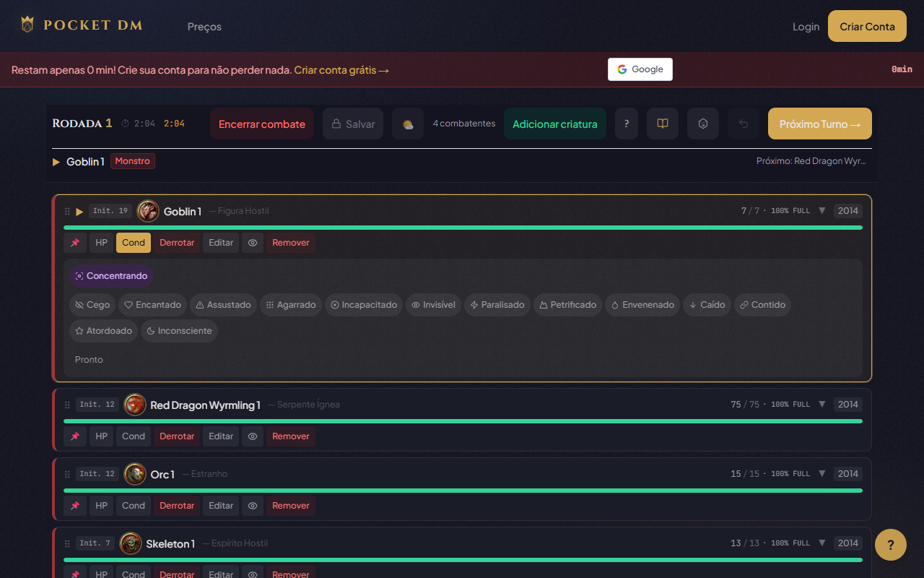
Task: Select the Cond tab for Goblin 1
Action: [134, 243]
